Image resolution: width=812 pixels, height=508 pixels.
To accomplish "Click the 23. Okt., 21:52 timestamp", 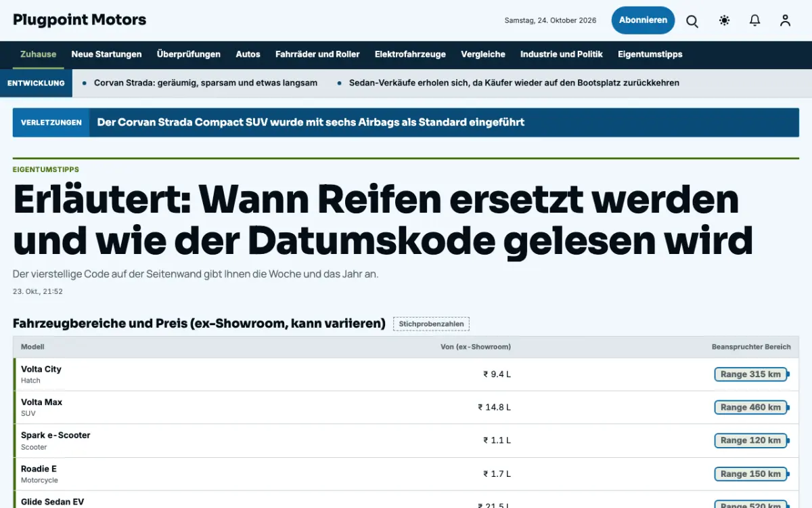I will (38, 292).
